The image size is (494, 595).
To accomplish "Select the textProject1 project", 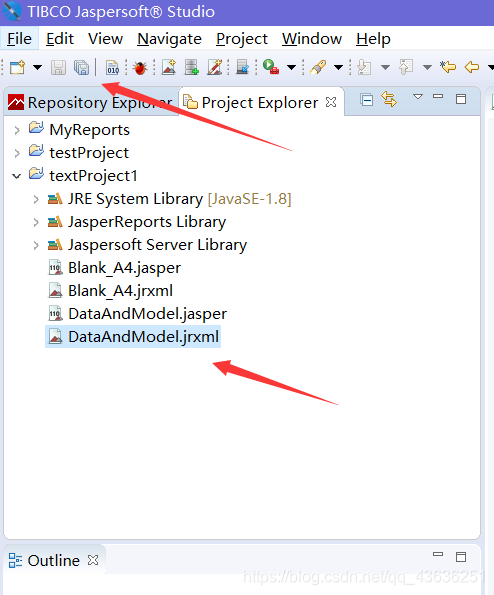I will click(x=93, y=176).
